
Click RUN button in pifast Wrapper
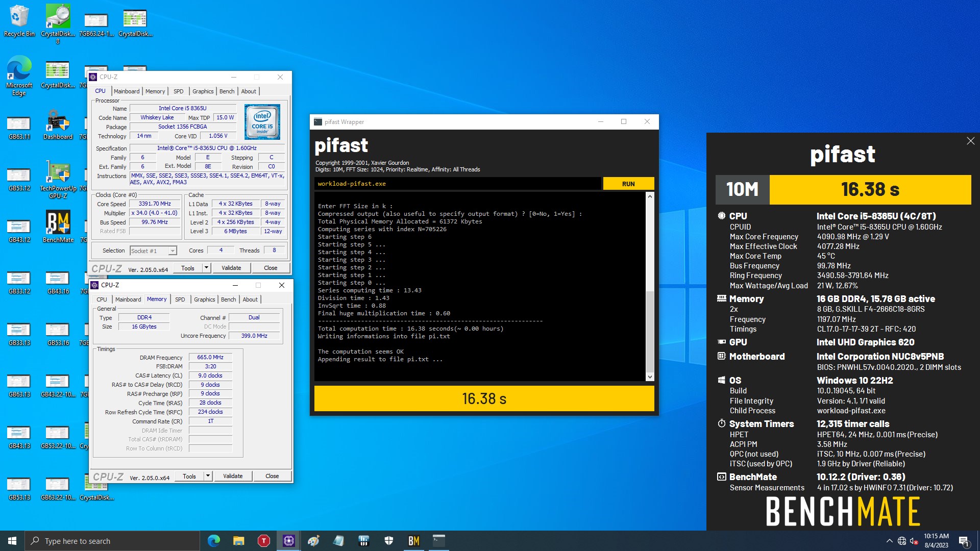point(628,184)
